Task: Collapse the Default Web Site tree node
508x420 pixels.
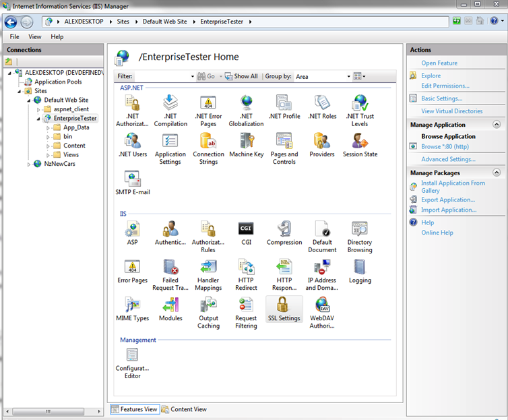Action: click(29, 100)
